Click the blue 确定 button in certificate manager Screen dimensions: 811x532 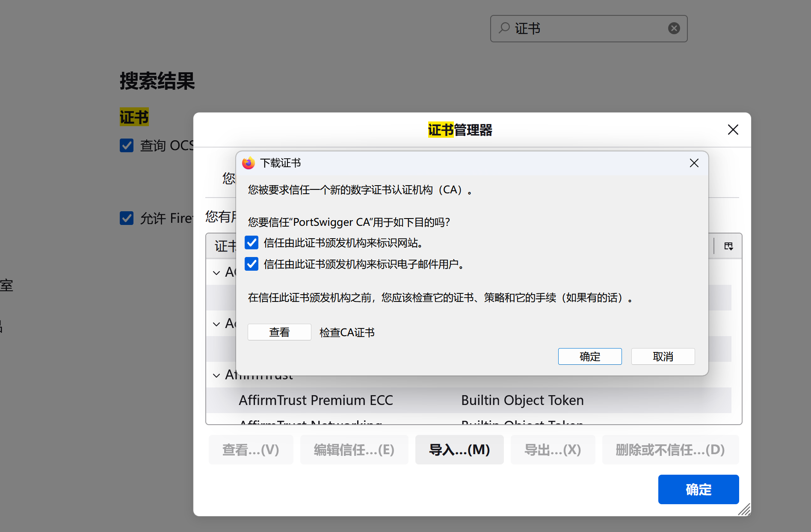point(699,489)
